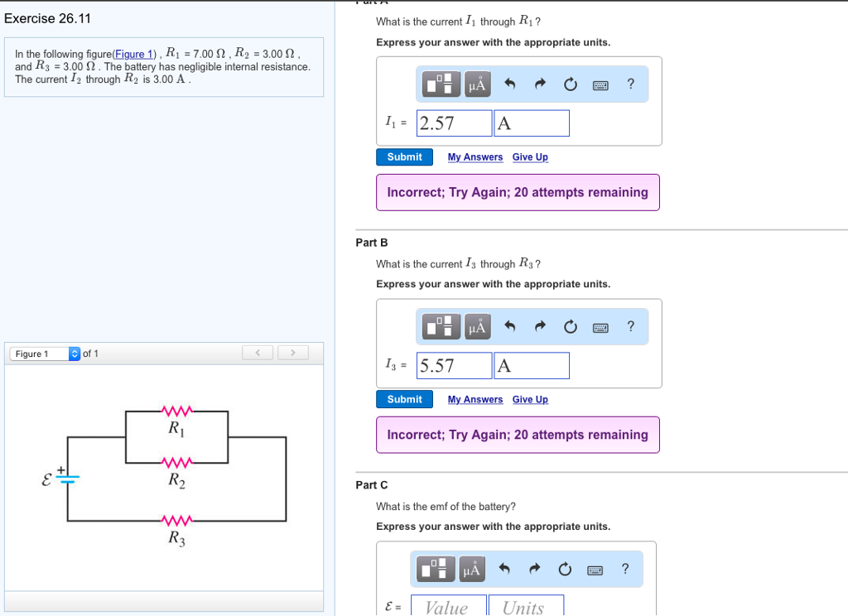Focus the emf Units input field
This screenshot has height=616, width=848.
tap(526, 606)
